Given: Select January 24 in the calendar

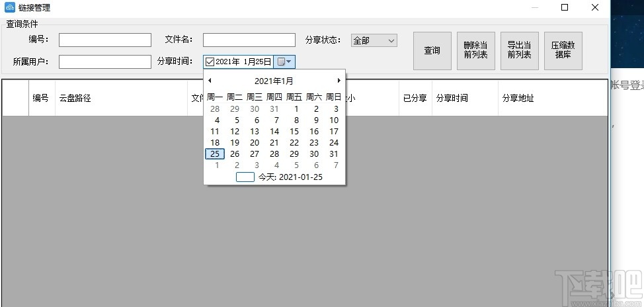Looking at the screenshot, I should point(334,143).
